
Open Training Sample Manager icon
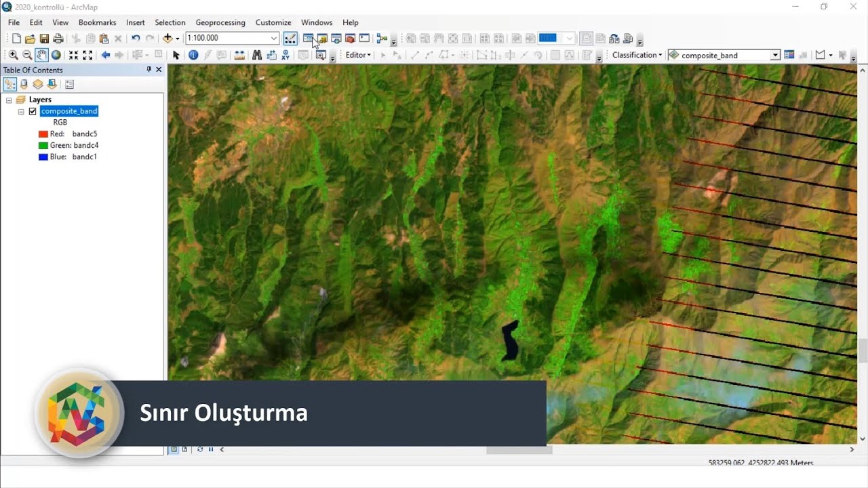789,55
